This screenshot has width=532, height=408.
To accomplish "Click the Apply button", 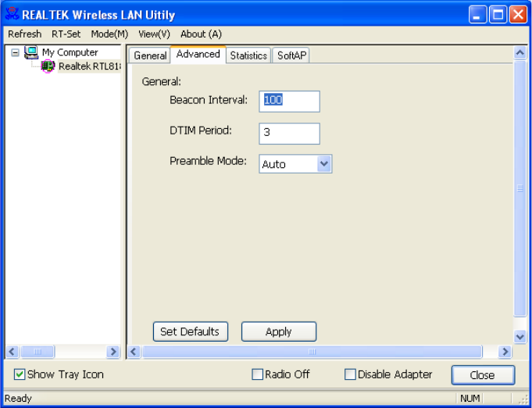I will pos(279,331).
